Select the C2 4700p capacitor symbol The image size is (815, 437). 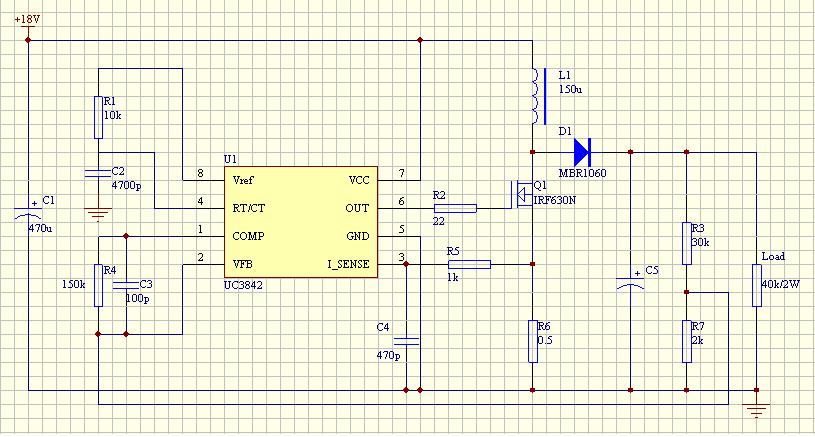click(98, 173)
